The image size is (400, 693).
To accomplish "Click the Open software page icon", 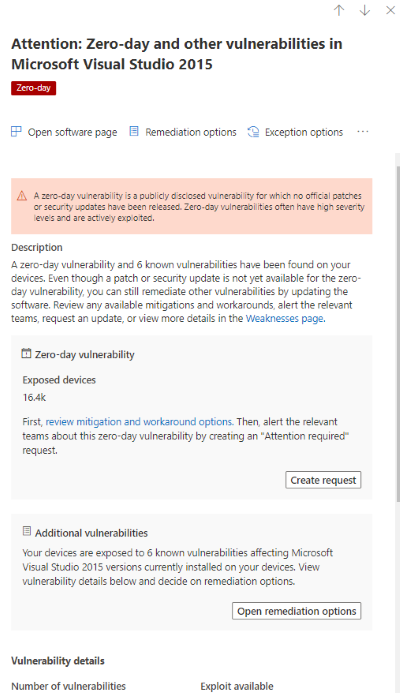I will pos(16,132).
